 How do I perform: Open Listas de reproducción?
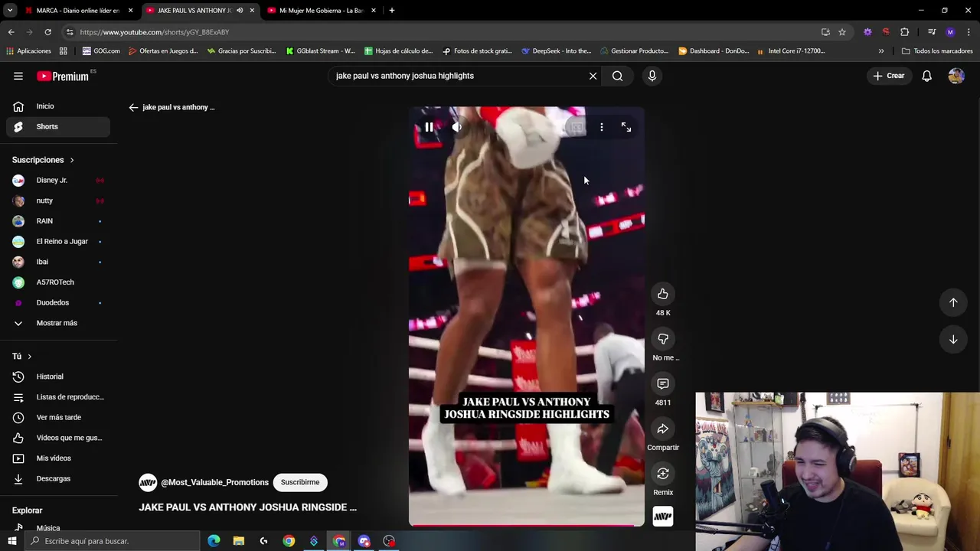[x=58, y=397]
